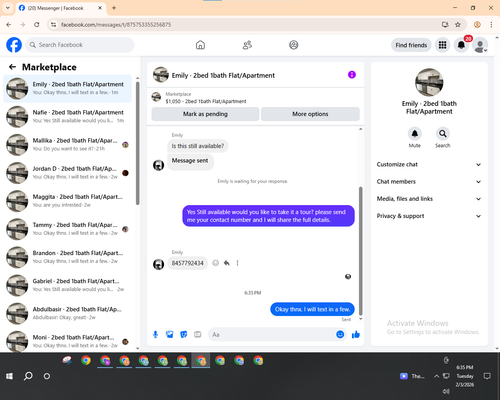500x400 pixels.
Task: Open new browser tab plus button
Action: (114, 8)
